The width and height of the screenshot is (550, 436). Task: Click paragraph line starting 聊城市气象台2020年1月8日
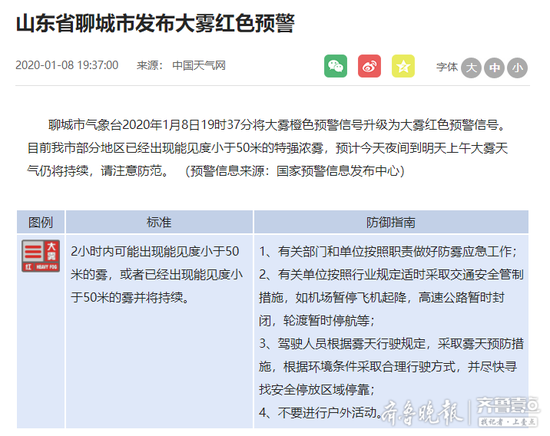pos(276,125)
